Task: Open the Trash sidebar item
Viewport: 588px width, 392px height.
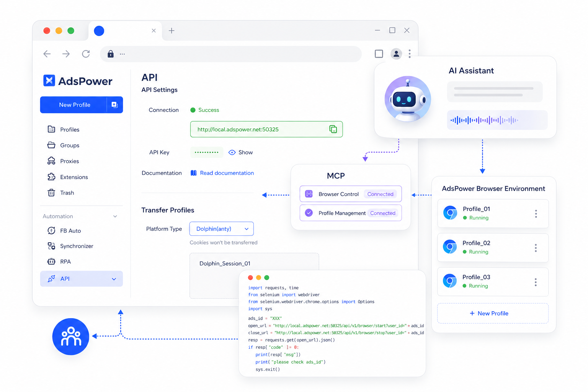Action: pyautogui.click(x=67, y=193)
